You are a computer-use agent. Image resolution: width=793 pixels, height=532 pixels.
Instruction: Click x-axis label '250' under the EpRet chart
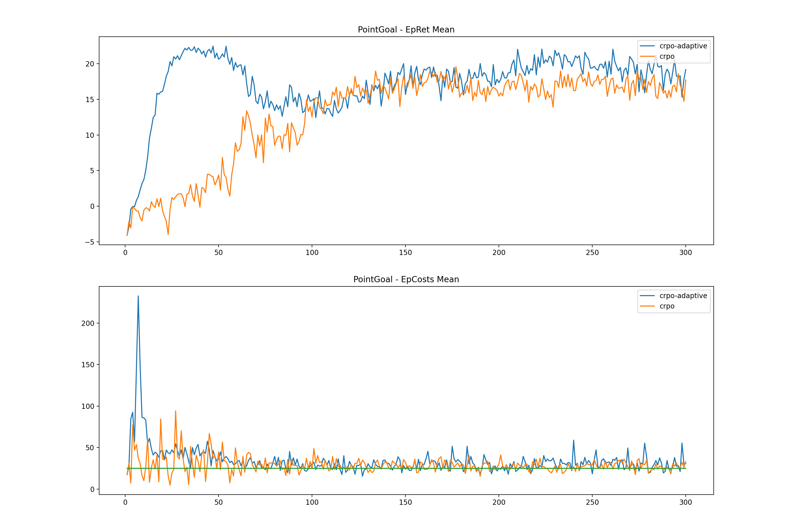click(592, 253)
